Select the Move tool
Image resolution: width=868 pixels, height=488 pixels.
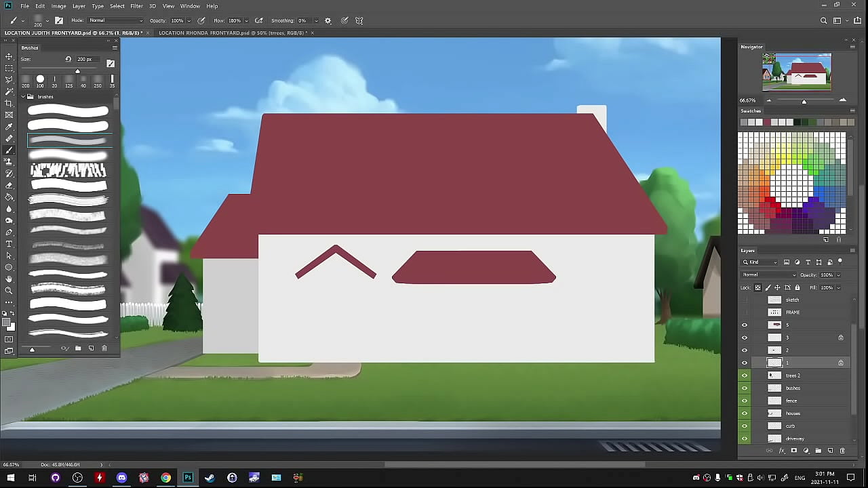[9, 56]
